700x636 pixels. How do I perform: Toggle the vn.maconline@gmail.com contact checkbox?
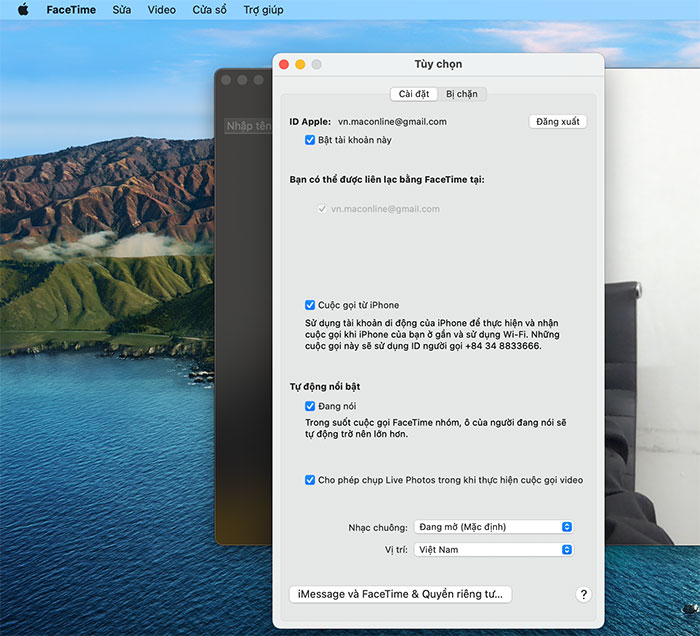322,209
